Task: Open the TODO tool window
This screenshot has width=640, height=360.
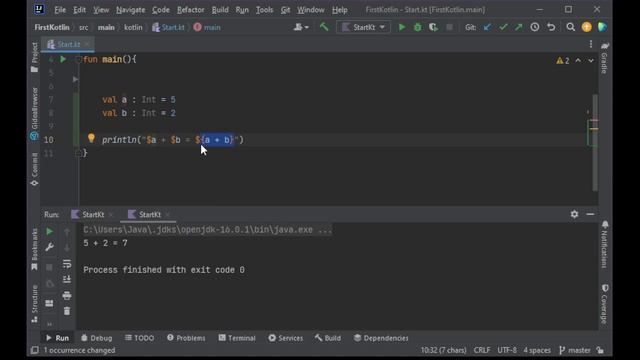Action: click(x=140, y=338)
